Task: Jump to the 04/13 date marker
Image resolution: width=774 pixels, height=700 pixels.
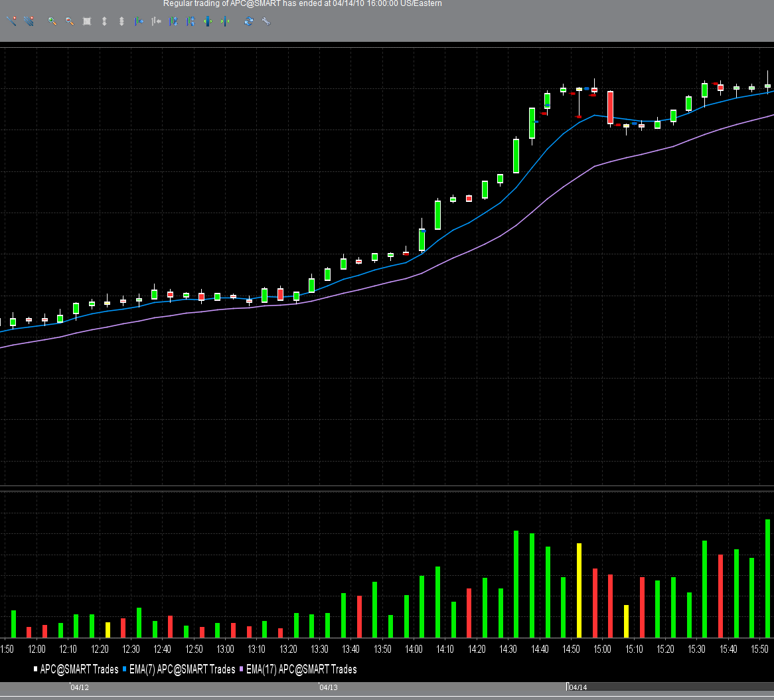Action: (x=329, y=687)
